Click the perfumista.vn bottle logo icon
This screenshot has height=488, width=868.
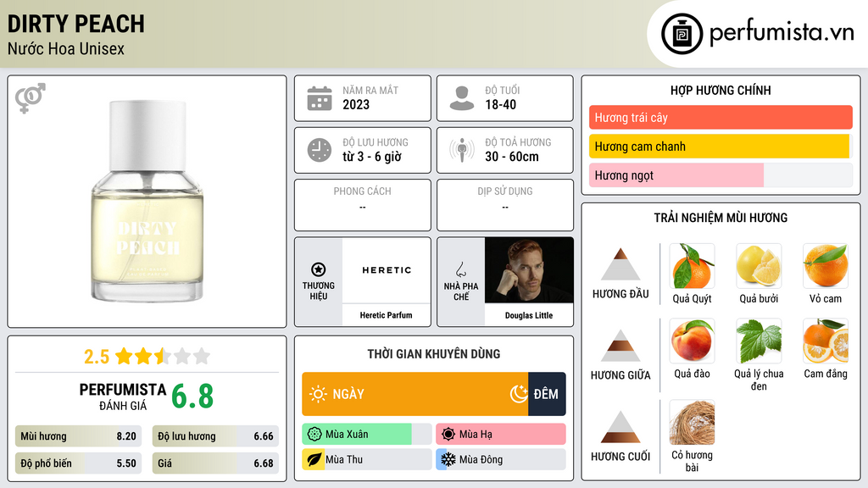682,34
